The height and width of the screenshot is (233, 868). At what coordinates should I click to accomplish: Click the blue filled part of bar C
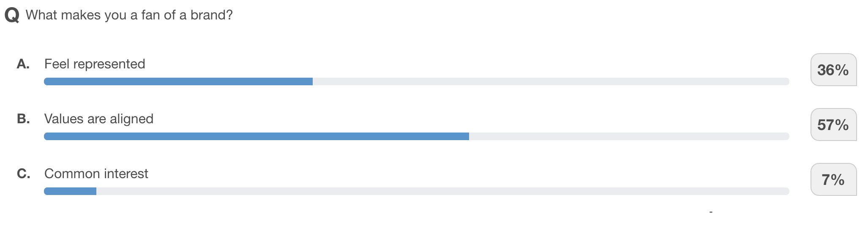(x=70, y=191)
